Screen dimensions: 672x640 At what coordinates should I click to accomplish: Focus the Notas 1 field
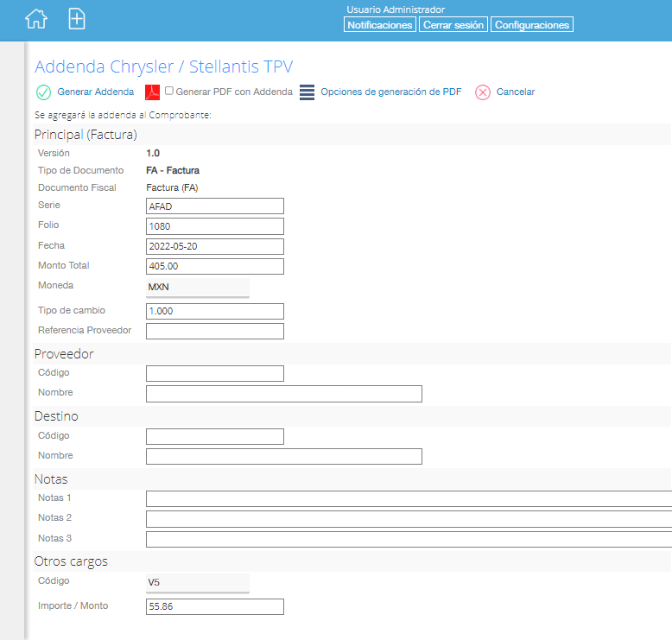409,499
